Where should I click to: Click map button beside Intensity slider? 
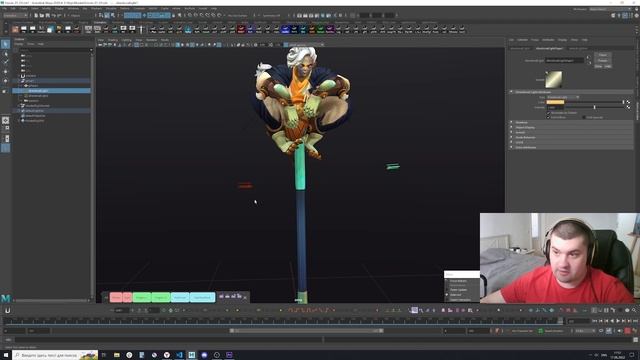tap(628, 107)
